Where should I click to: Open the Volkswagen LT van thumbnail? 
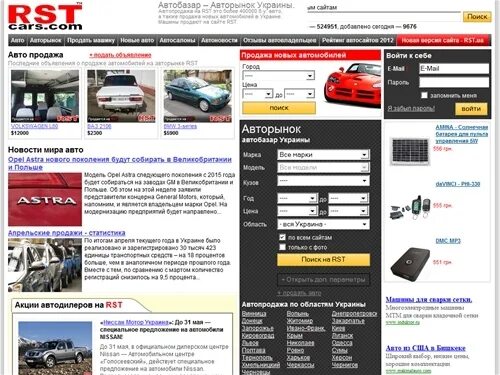tap(45, 96)
